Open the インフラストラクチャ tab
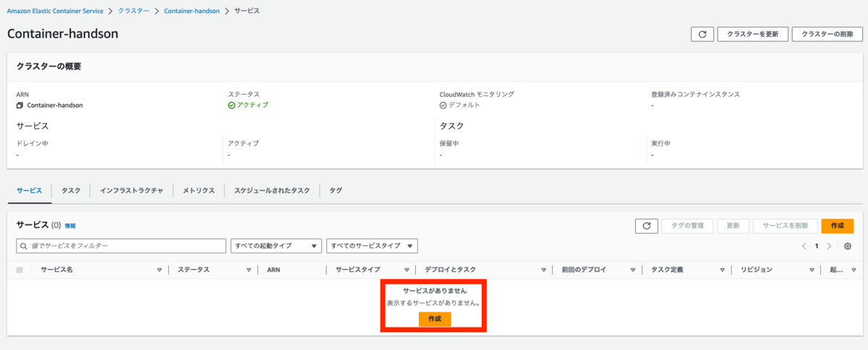 click(x=132, y=190)
